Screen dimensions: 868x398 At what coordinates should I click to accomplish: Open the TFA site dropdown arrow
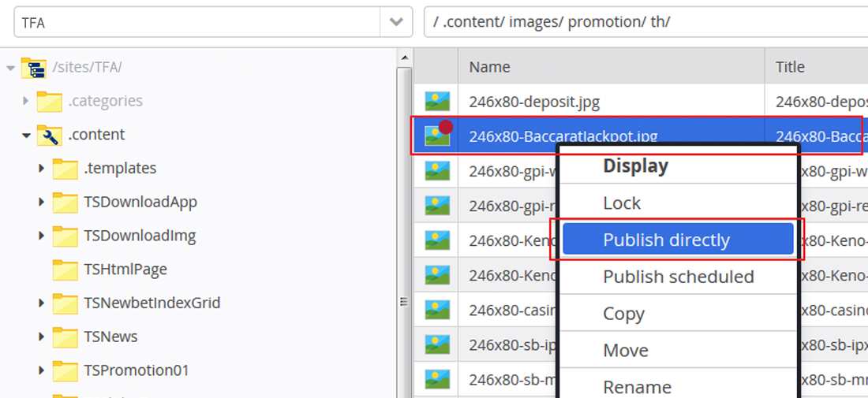[x=396, y=22]
